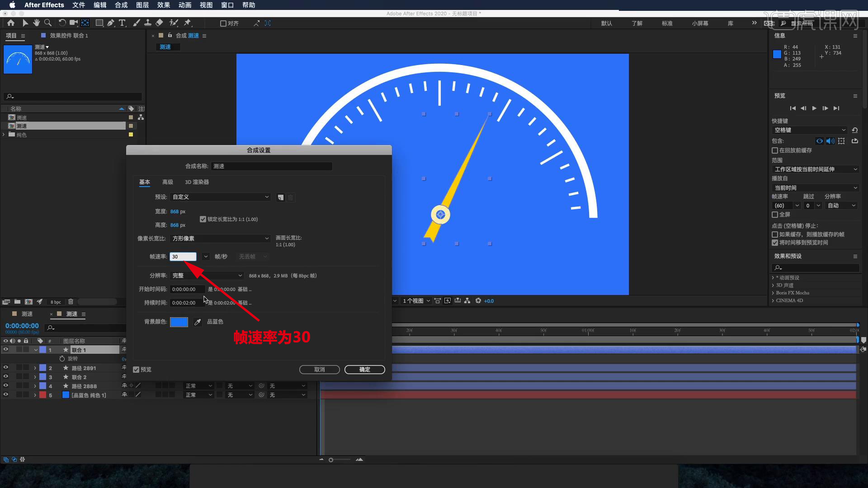This screenshot has height=488, width=868.
Task: Open frame rate preset arrow dropdown
Action: point(206,257)
